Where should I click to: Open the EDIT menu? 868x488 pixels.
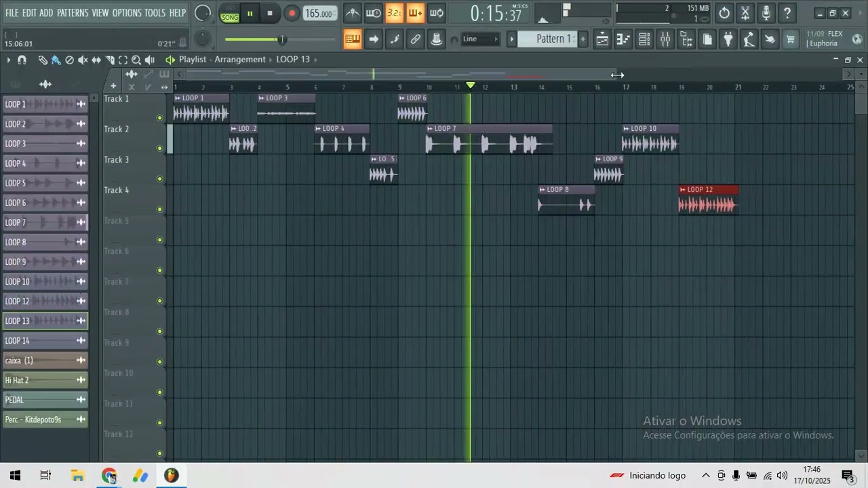(x=29, y=13)
